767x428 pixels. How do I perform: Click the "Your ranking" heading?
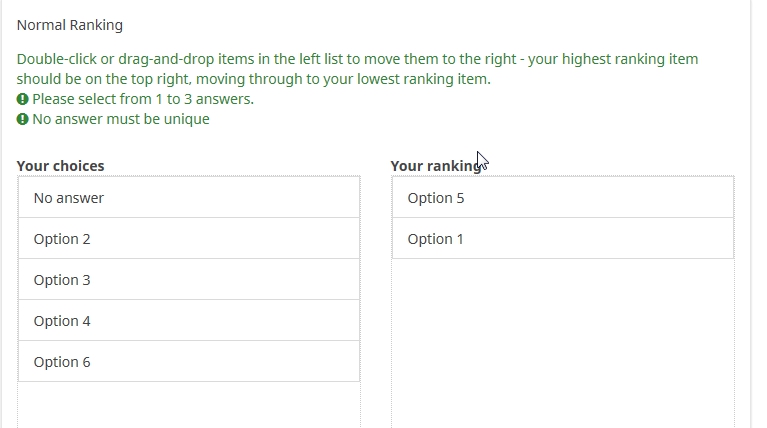click(x=435, y=166)
